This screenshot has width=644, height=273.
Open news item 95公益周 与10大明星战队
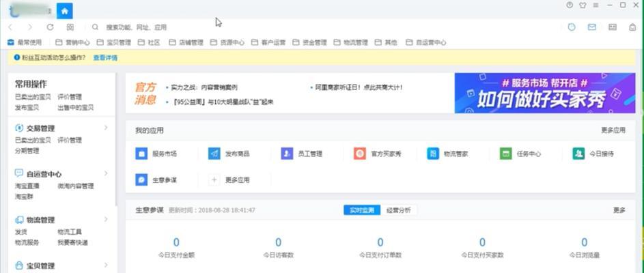222,102
